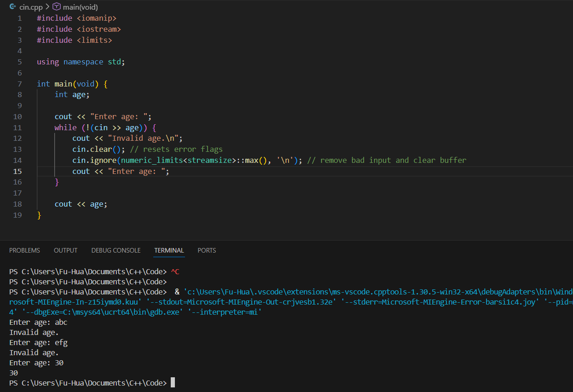Screen dimensions: 573x392
Task: Click the 'cout << age;' statement on line 18
Action: coord(81,204)
